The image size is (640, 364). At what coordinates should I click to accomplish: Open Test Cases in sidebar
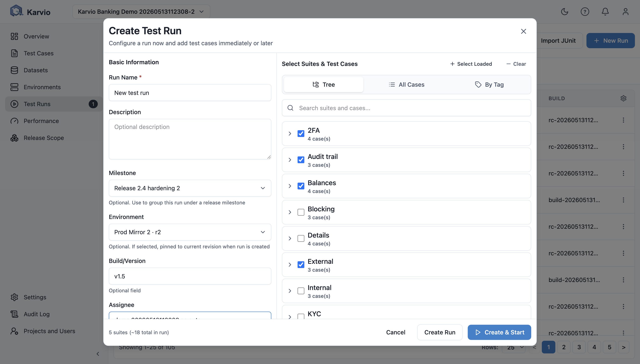click(x=54, y=53)
